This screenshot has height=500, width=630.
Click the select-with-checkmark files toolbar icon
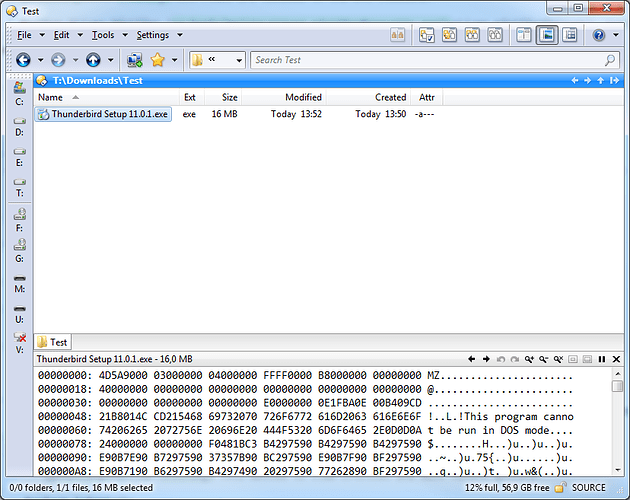pos(427,35)
